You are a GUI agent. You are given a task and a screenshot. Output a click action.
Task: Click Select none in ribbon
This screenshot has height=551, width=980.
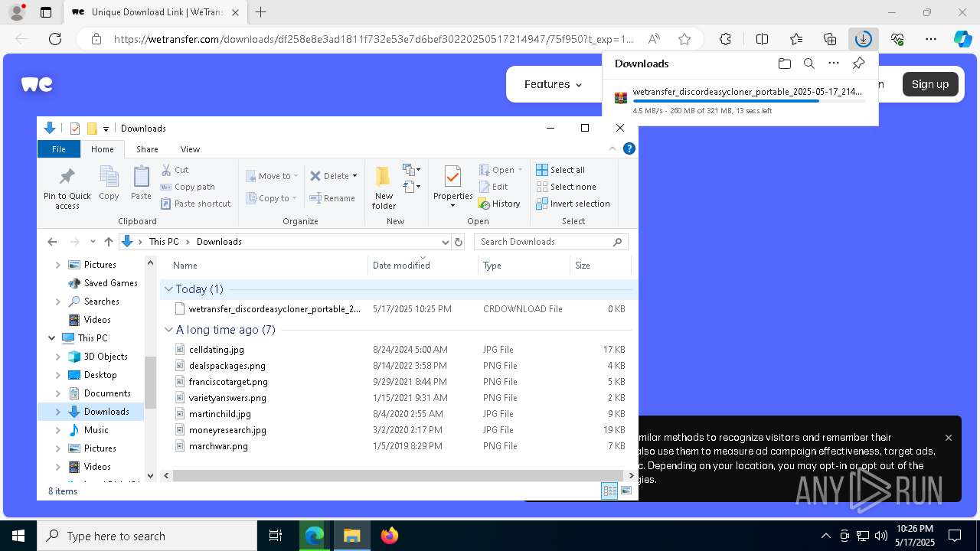coord(566,187)
